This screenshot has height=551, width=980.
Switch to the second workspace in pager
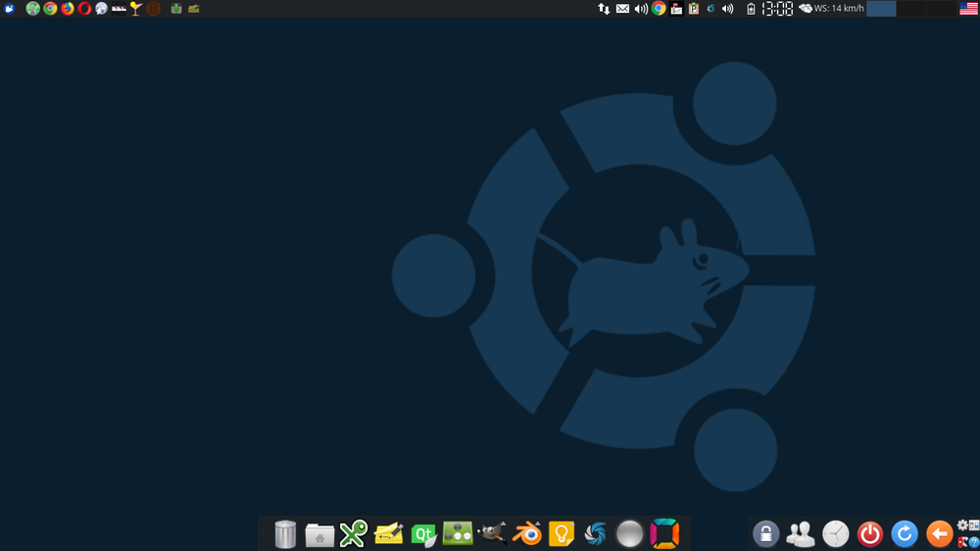[x=911, y=9]
